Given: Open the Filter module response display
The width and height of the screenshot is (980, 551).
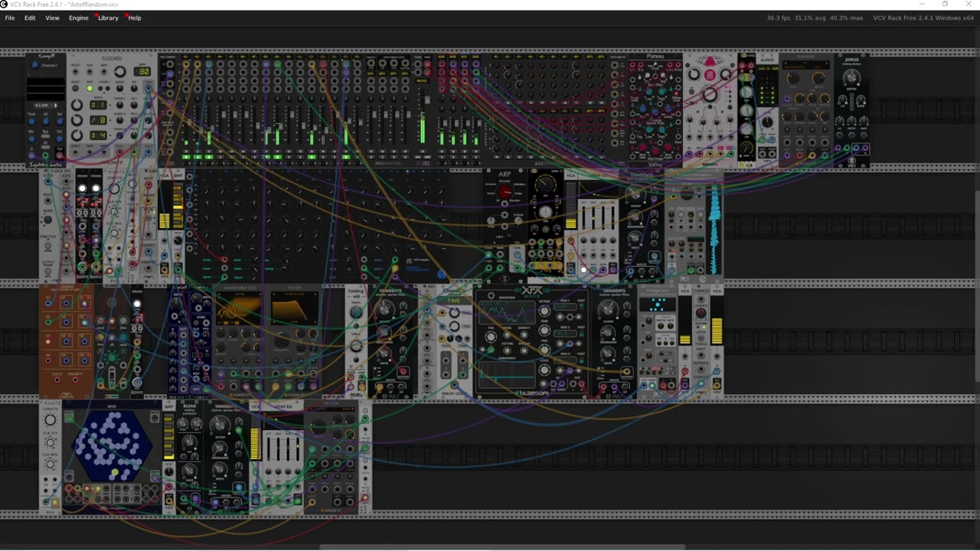Looking at the screenshot, I should [295, 308].
